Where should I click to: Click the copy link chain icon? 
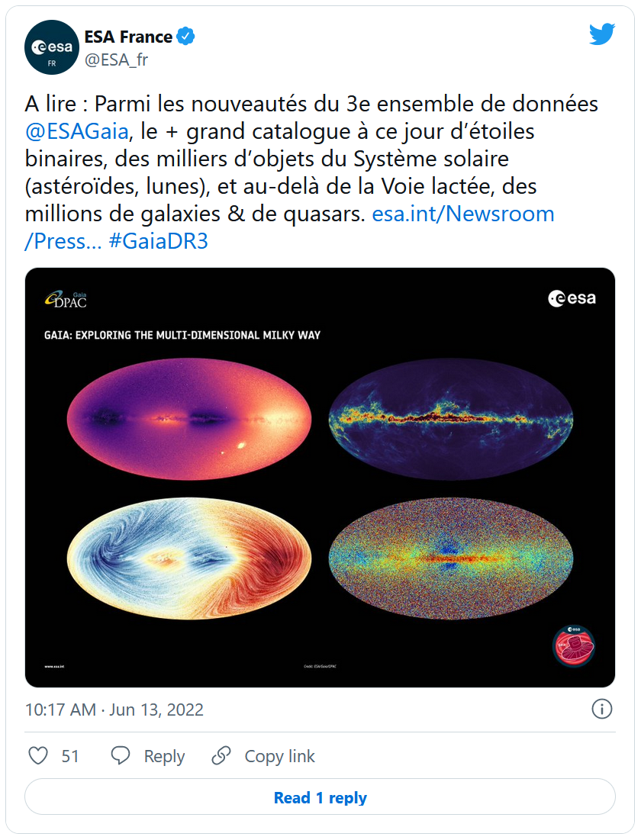pyautogui.click(x=221, y=756)
